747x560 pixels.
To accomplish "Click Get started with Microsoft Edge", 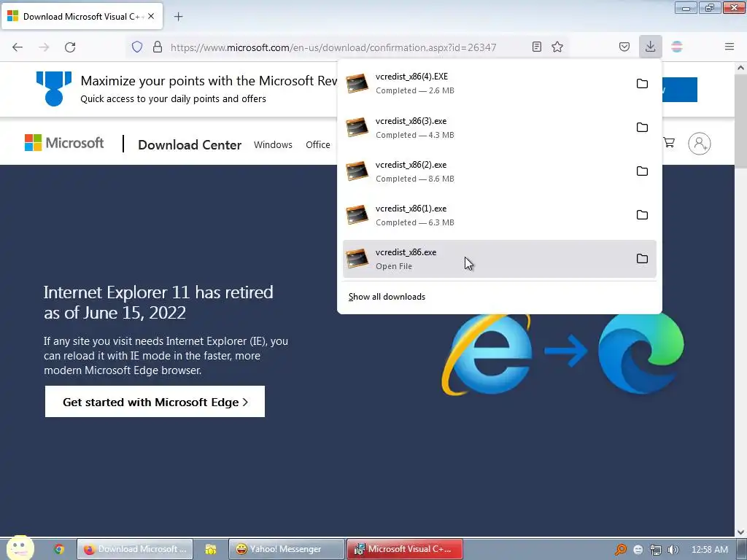I will click(155, 402).
